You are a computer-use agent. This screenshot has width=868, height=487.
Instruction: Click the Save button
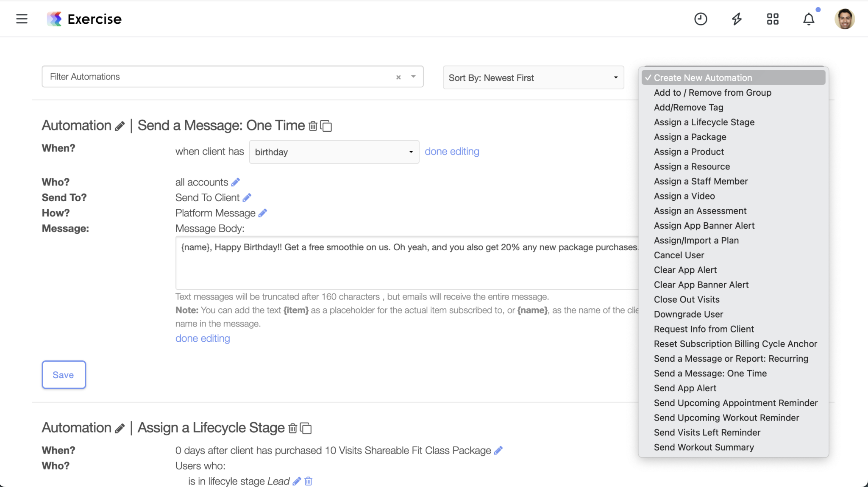[64, 375]
